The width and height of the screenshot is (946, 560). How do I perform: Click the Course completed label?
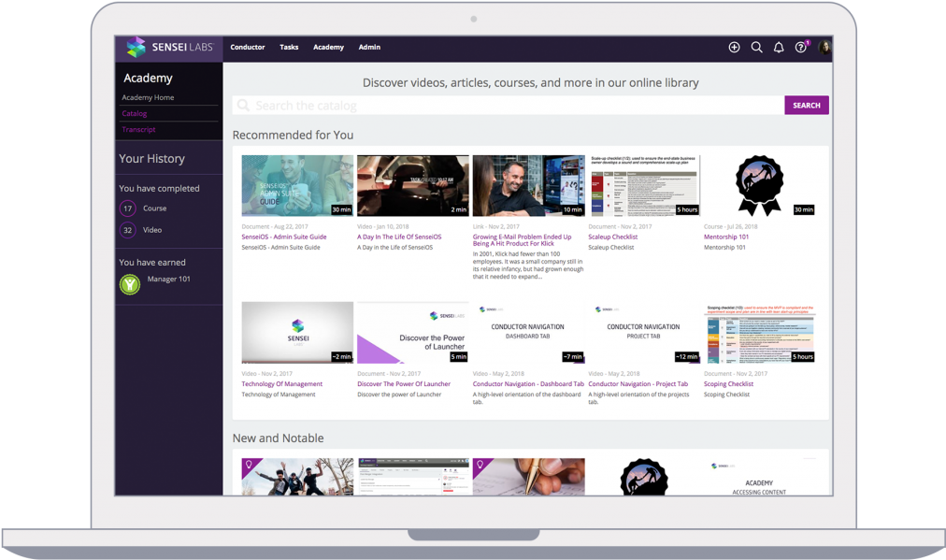155,208
